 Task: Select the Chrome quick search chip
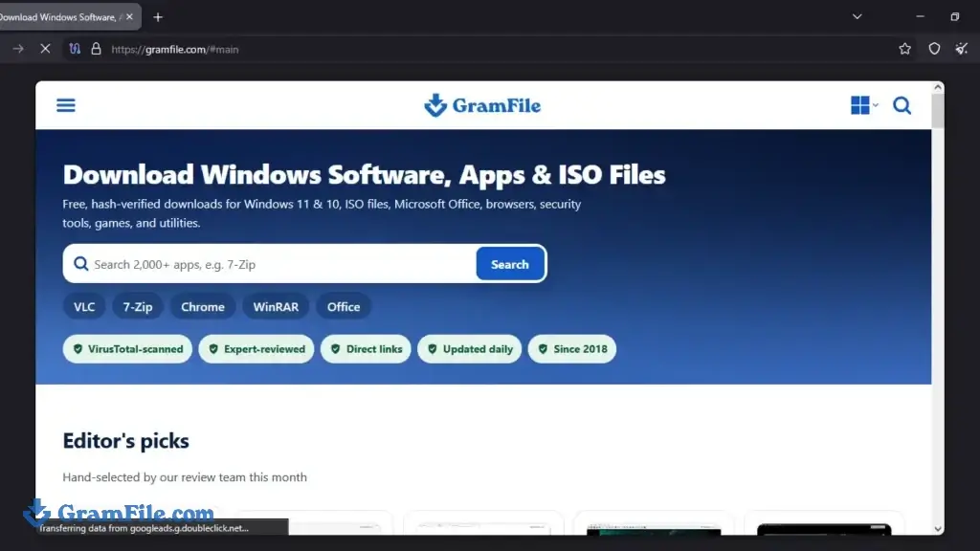pos(203,307)
